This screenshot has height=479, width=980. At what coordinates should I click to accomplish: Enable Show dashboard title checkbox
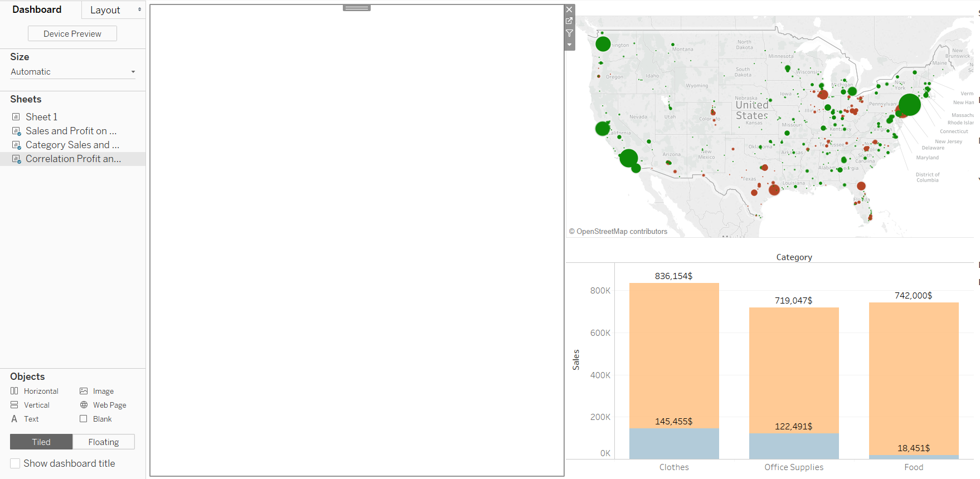(15, 463)
